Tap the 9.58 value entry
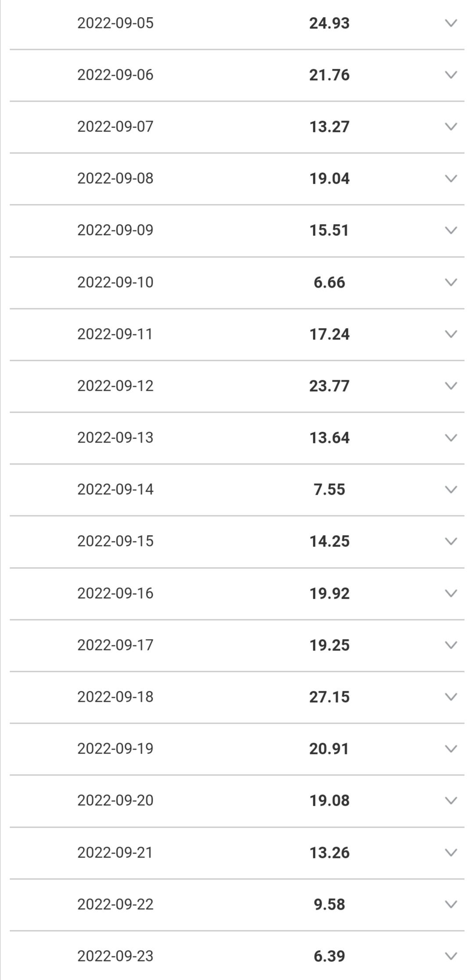This screenshot has width=474, height=980. [x=329, y=905]
